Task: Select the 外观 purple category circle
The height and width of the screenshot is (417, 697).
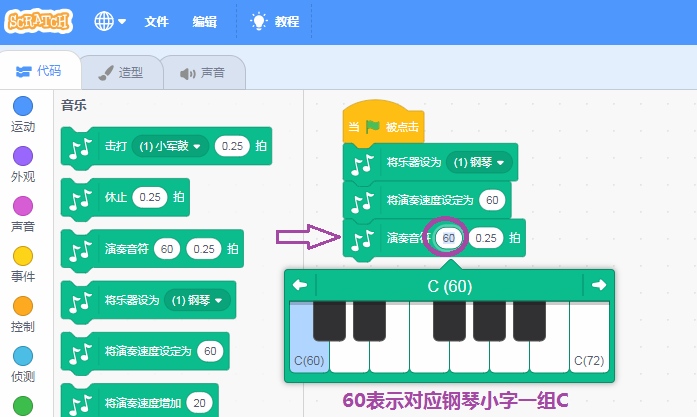Action: pyautogui.click(x=23, y=156)
